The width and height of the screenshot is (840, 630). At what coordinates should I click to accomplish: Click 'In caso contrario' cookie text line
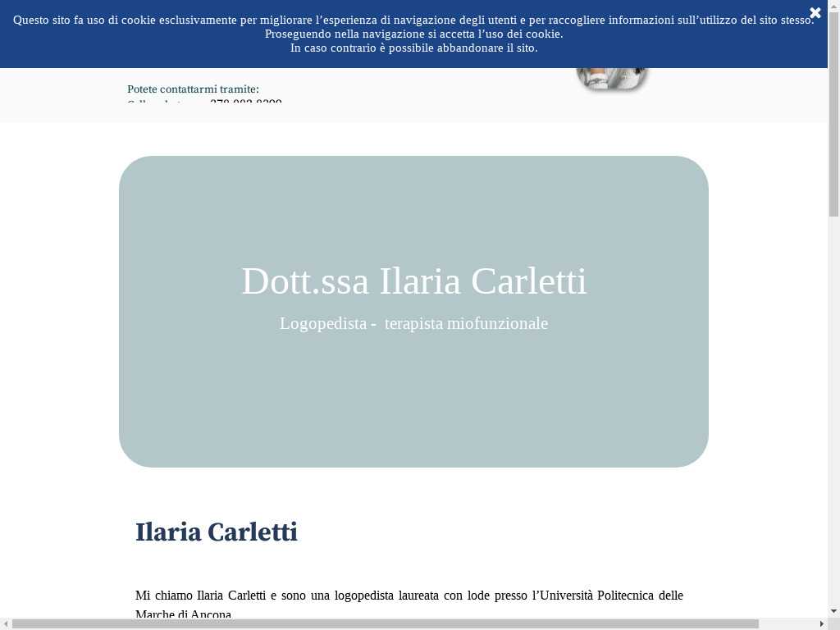(413, 48)
